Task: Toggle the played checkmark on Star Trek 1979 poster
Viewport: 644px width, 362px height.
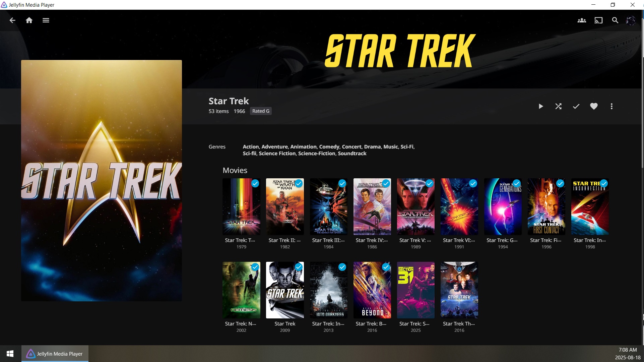Action: point(255,183)
